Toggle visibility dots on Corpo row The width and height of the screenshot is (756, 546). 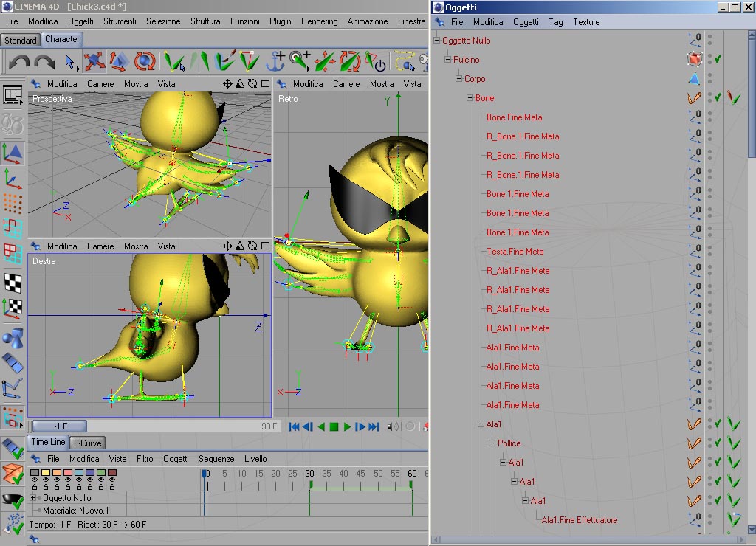tap(709, 78)
